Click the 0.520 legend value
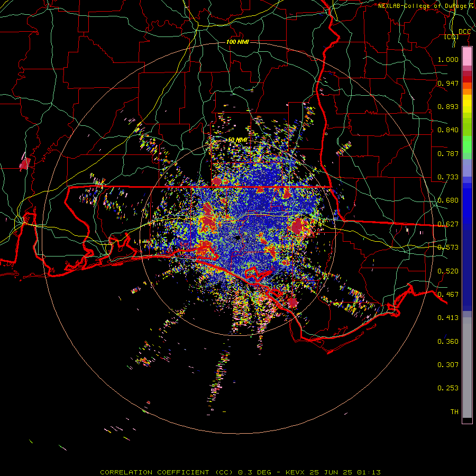The image size is (476, 476). point(448,271)
